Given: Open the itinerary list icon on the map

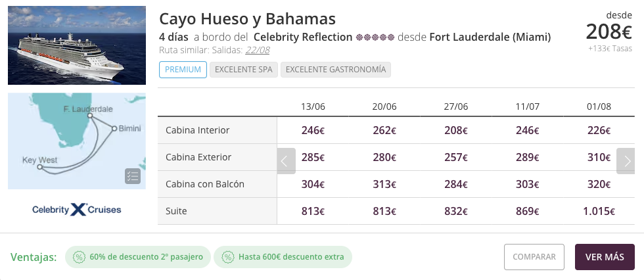Looking at the screenshot, I should 133,176.
